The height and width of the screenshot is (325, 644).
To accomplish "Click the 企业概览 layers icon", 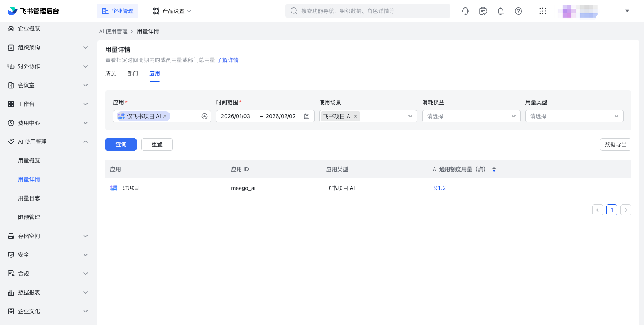I will point(11,29).
